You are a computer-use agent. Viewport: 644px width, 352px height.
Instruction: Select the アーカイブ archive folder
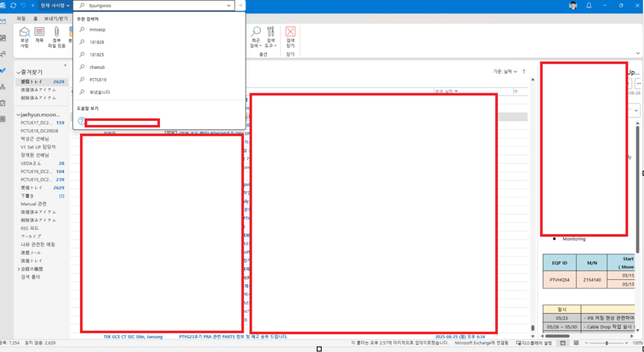tap(41, 236)
